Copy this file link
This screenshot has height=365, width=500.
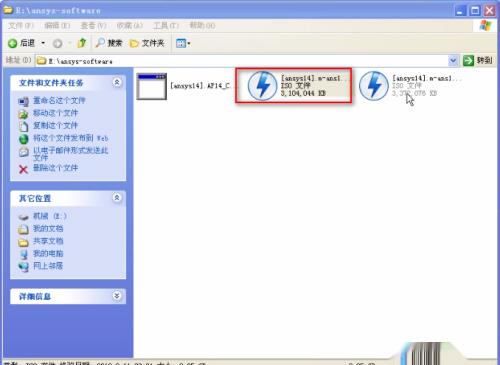[x=55, y=125]
